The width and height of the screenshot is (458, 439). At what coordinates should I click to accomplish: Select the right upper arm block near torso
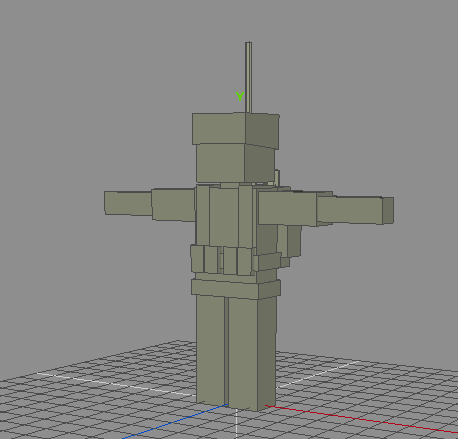coord(288,208)
